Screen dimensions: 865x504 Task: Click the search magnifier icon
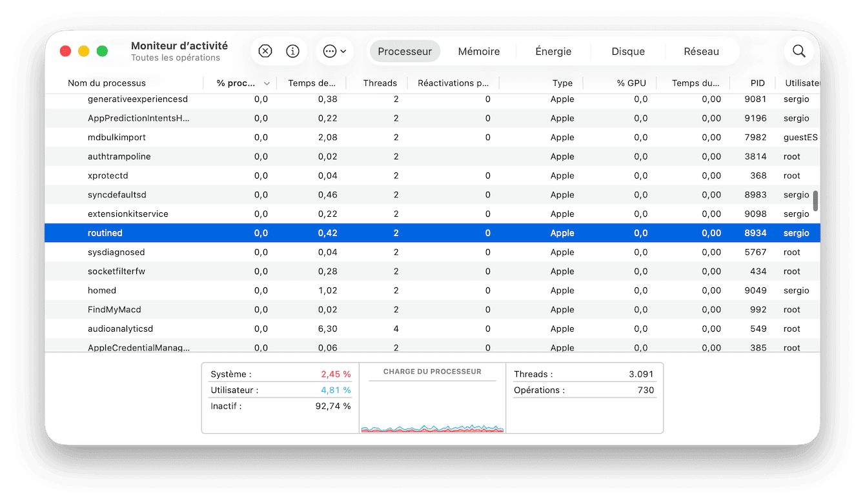click(x=799, y=52)
